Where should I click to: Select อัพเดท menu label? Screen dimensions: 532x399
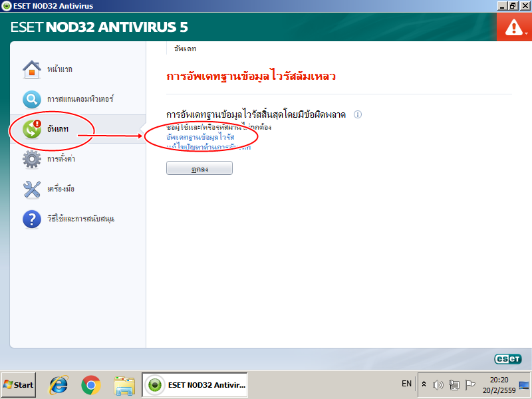pos(58,129)
